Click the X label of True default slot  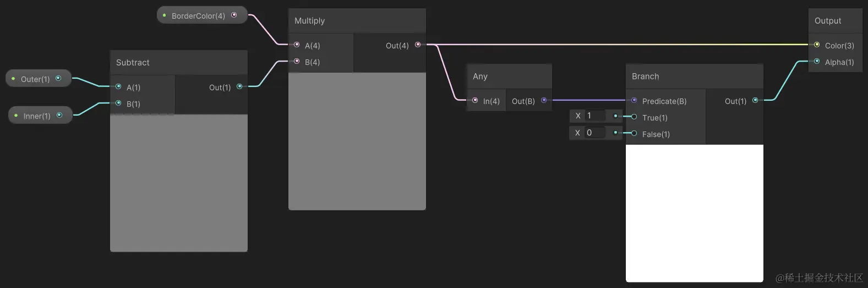click(x=578, y=116)
